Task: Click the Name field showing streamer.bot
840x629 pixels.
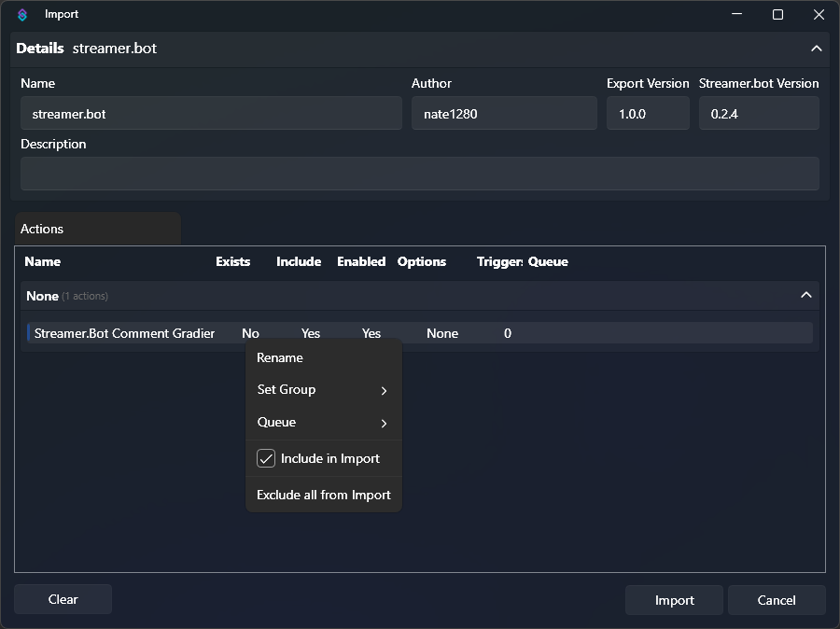Action: pos(210,113)
